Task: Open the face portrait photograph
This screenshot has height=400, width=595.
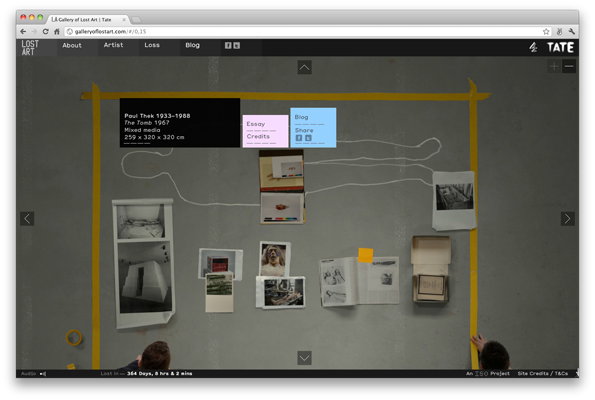Action: [275, 259]
